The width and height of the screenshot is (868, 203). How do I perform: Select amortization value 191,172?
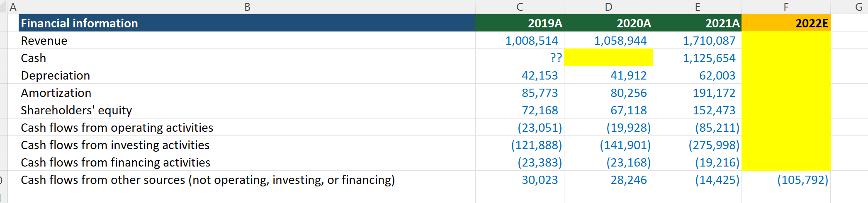(x=697, y=93)
